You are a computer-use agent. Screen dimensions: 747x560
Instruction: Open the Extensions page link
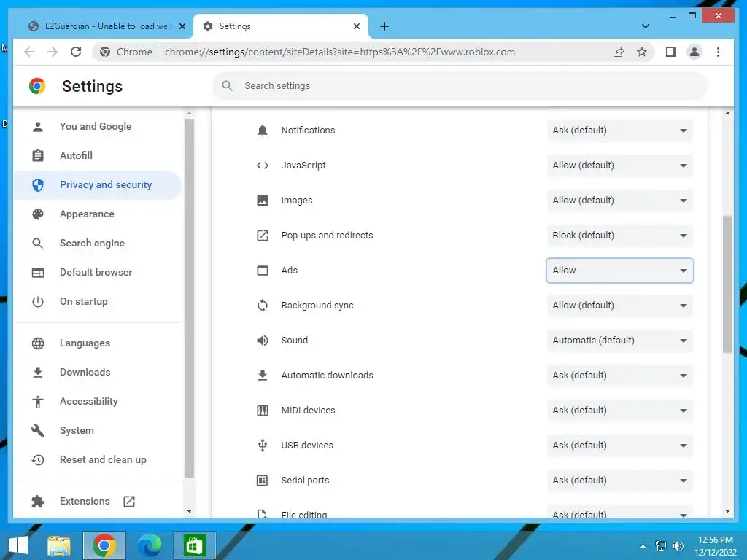97,502
